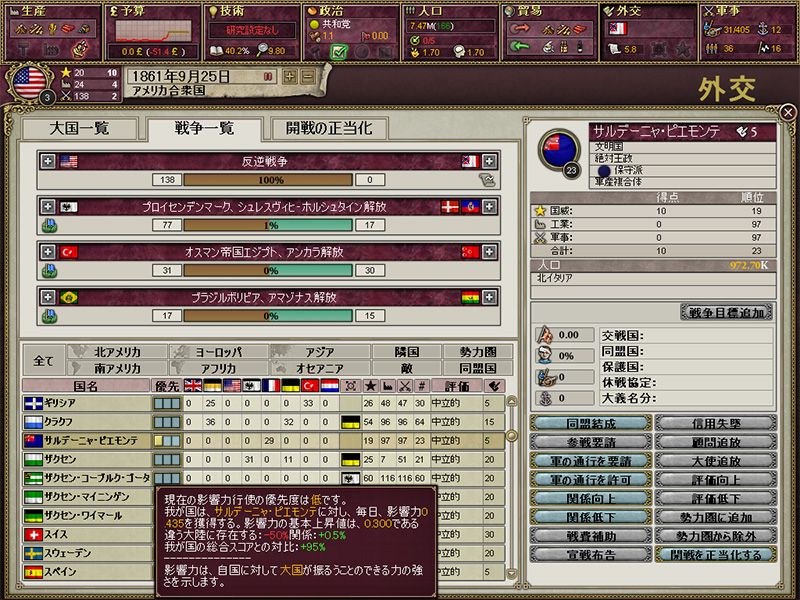This screenshot has height=600, width=800.
Task: Filter countries by アフリカ
Action: pos(218,368)
